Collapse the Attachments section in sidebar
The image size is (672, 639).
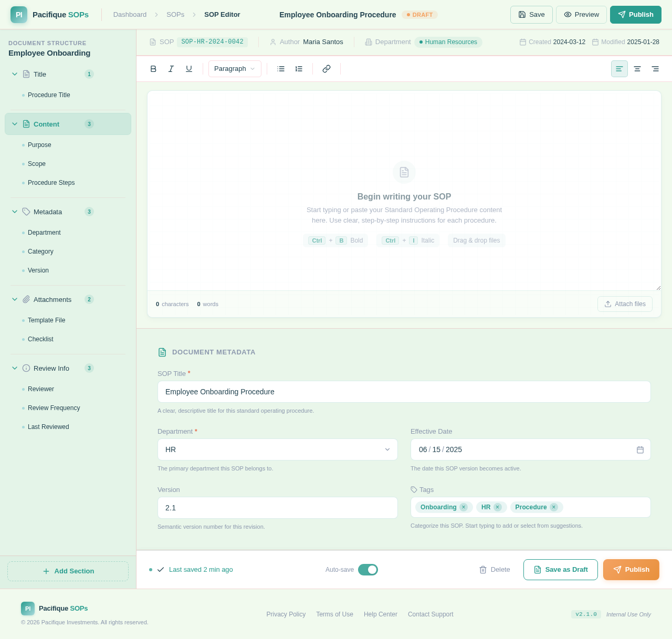pyautogui.click(x=15, y=299)
